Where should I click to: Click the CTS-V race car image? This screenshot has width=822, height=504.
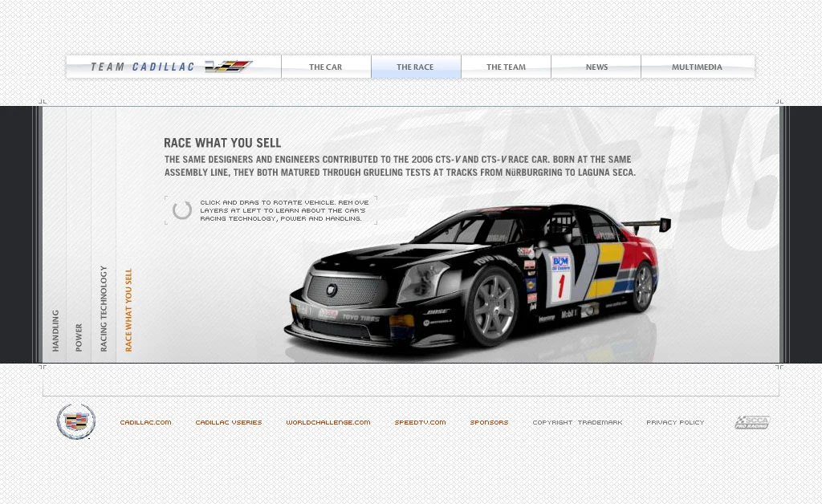click(477, 276)
